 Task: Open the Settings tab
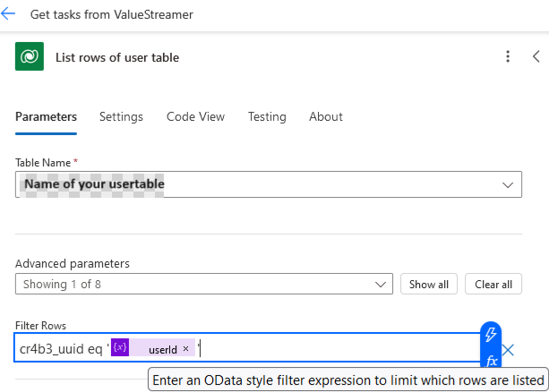(x=121, y=117)
